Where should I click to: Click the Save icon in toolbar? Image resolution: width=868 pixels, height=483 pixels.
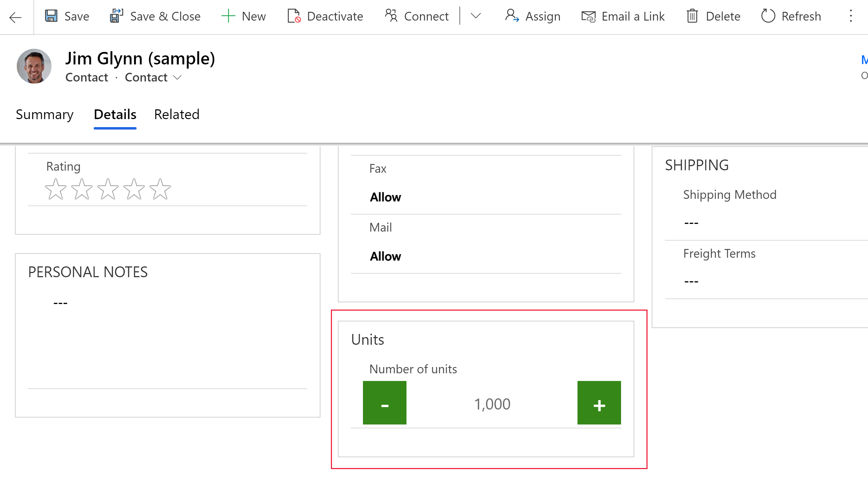tap(52, 16)
